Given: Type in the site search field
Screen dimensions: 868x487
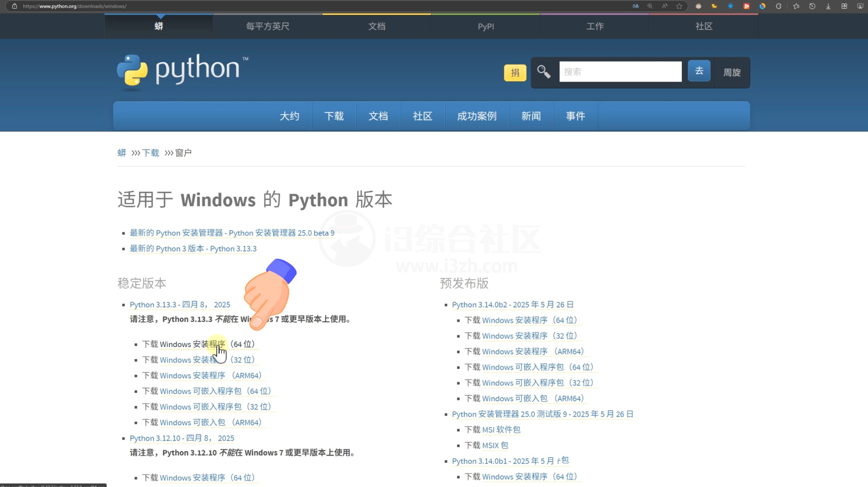Looking at the screenshot, I should [620, 72].
